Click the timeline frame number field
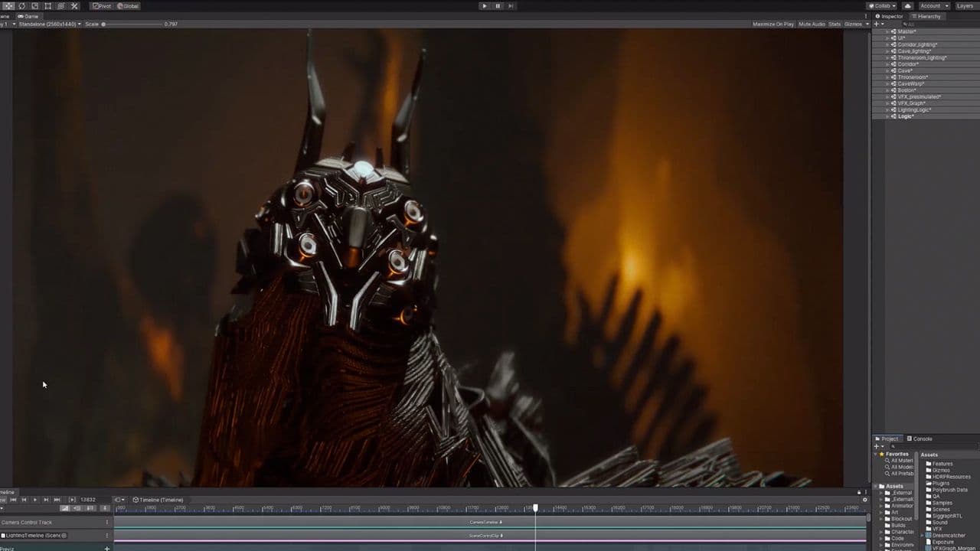Viewport: 980px width, 551px height. [x=90, y=500]
